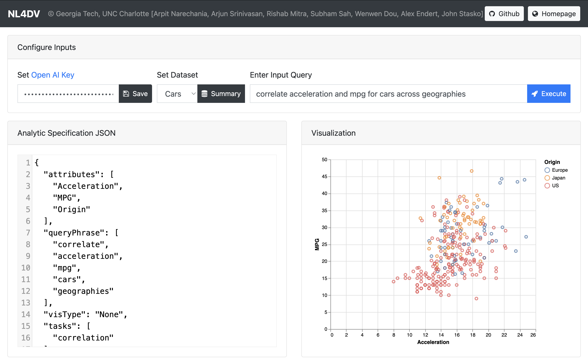Click the Europe legend circle swatch
Viewport: 588px width, 364px height.
click(547, 170)
